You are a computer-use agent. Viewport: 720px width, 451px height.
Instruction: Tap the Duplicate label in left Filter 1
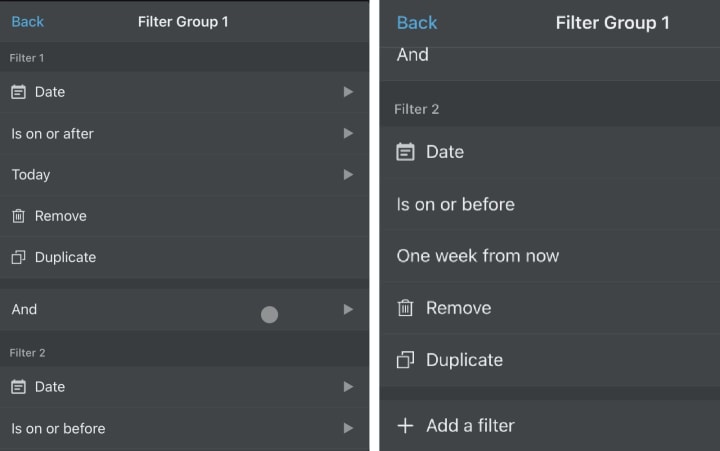65,257
